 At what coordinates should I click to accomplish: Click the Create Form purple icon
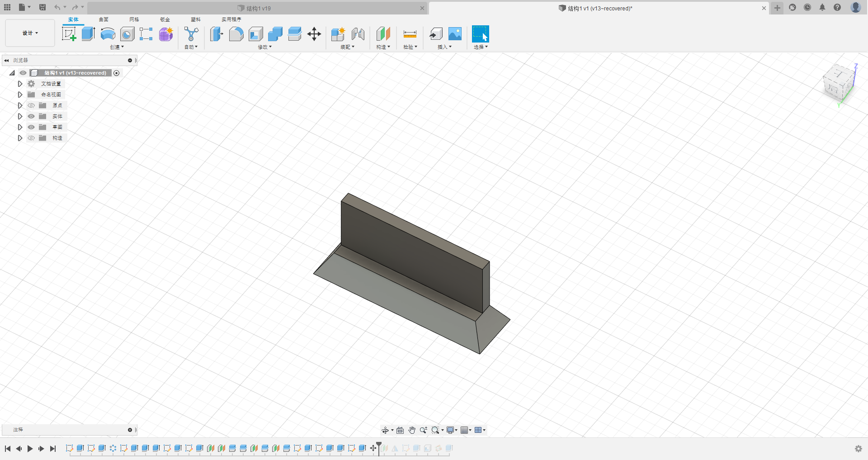166,34
